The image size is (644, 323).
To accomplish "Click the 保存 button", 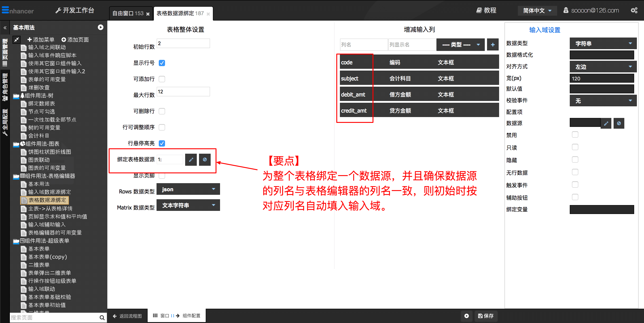I will 486,316.
